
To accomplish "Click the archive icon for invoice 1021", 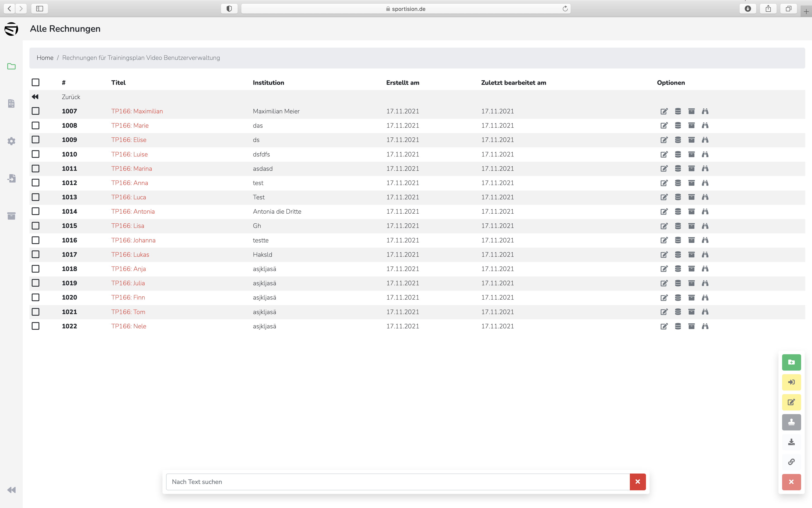I will click(x=691, y=312).
